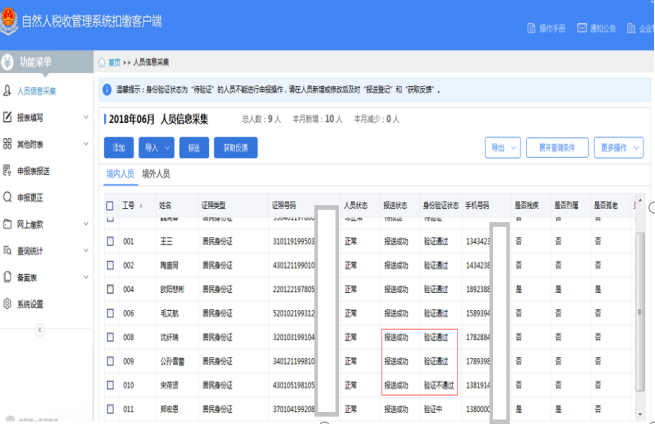Viewport: 655px width, 424px height.
Task: Open the 更多操作 dropdown
Action: click(x=620, y=148)
